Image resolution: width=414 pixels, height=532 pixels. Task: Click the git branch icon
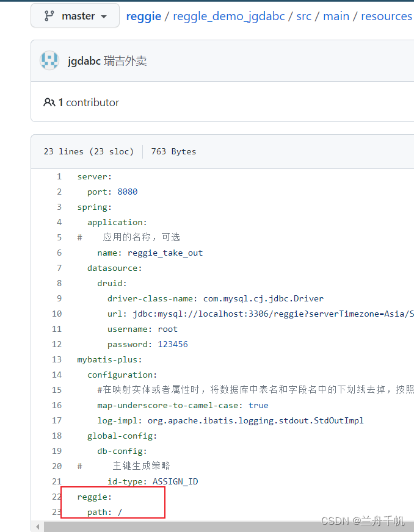49,16
